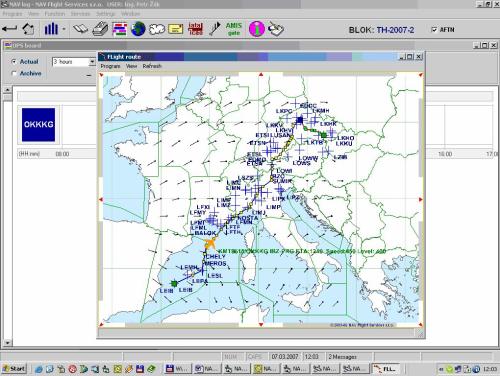The height and width of the screenshot is (376, 500).
Task: Click the orange airplane on the map
Action: point(210,243)
